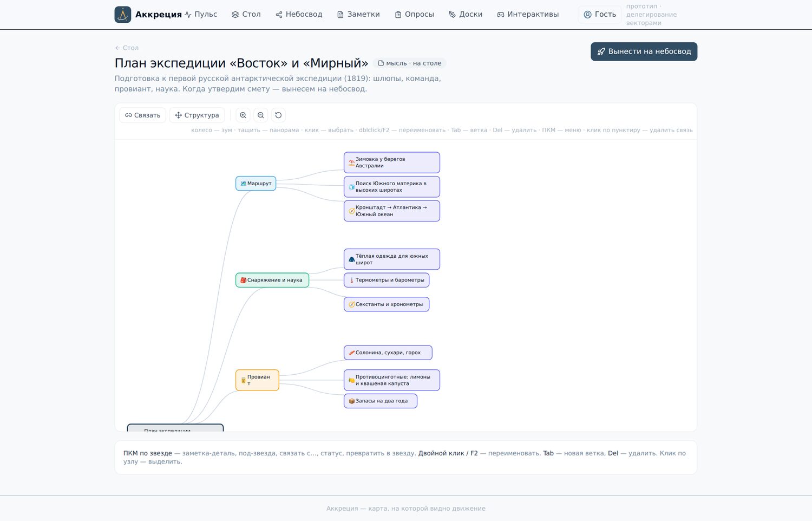Click the description starting with Подготовка к первой
This screenshot has width=812, height=521.
click(x=278, y=83)
